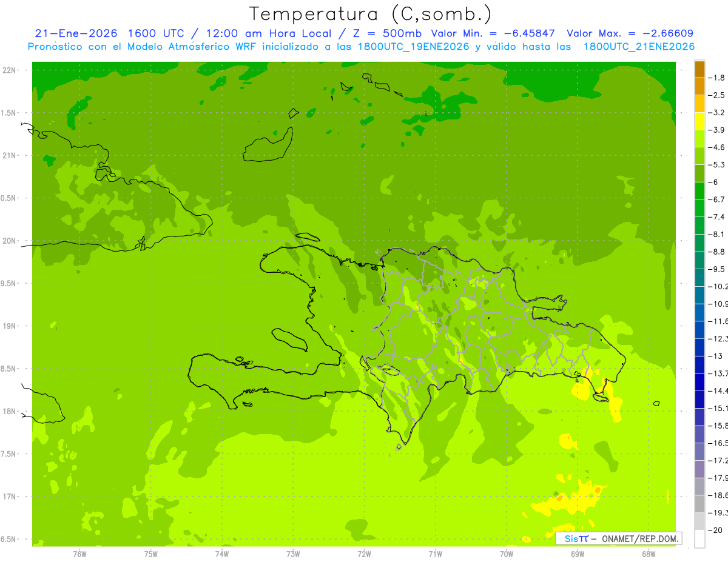The width and height of the screenshot is (728, 562).
Task: Click the "Valor Min. = -6.45847" value
Action: coord(494,33)
